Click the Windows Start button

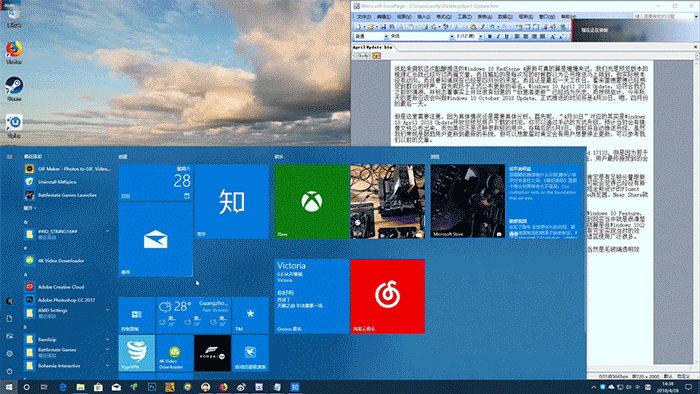pyautogui.click(x=9, y=387)
